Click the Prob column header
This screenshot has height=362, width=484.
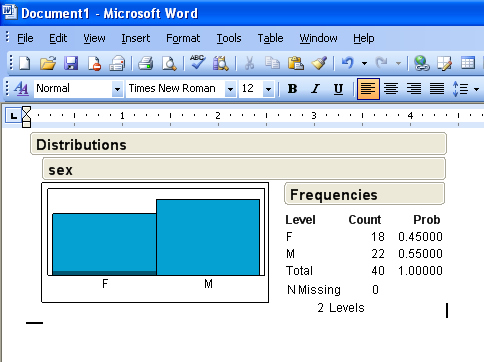coord(427,220)
